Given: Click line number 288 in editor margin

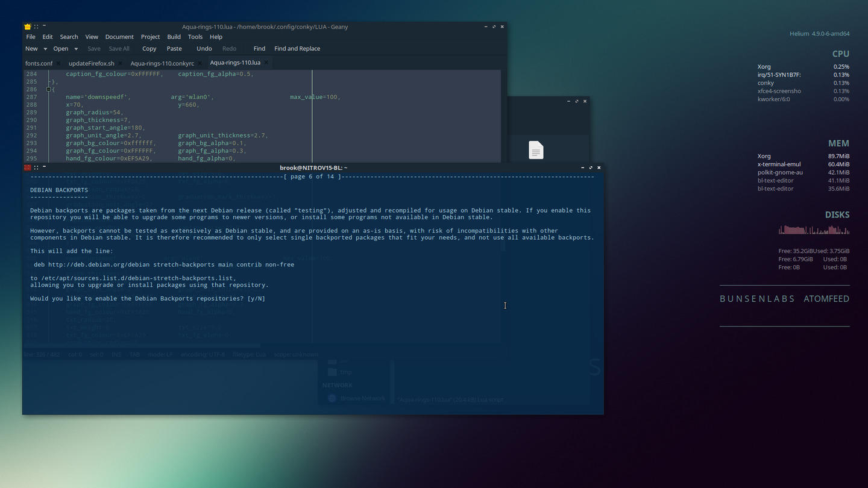Looking at the screenshot, I should [x=31, y=105].
